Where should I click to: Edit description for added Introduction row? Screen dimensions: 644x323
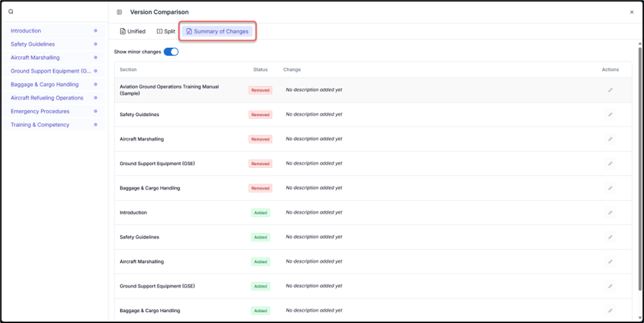[x=610, y=213]
